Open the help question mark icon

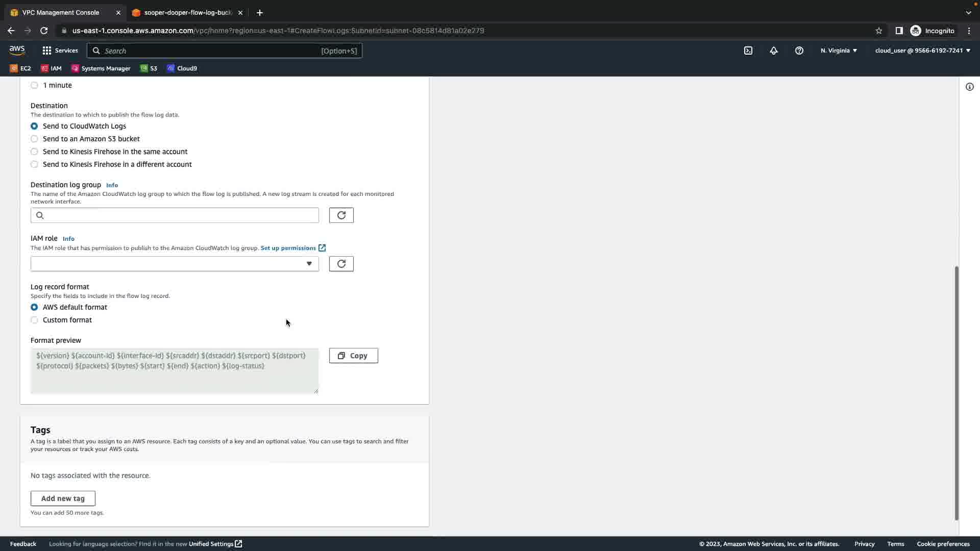point(799,51)
